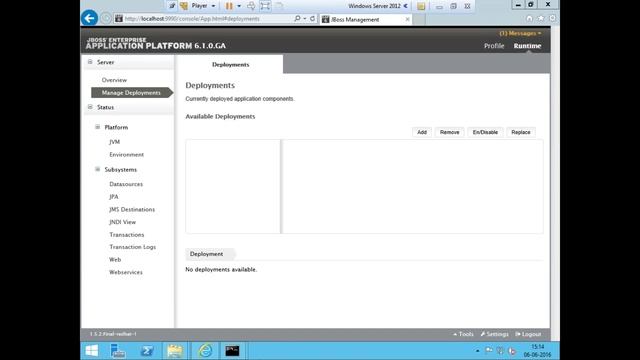Viewport: 640px width, 360px height.
Task: Open the Transactions page
Action: (127, 235)
